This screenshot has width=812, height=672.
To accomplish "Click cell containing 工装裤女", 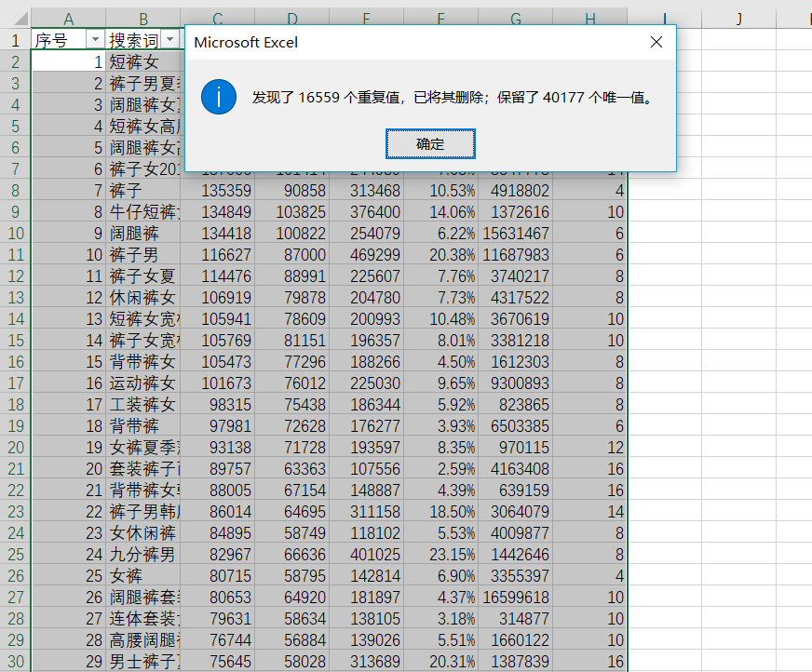I will point(143,404).
